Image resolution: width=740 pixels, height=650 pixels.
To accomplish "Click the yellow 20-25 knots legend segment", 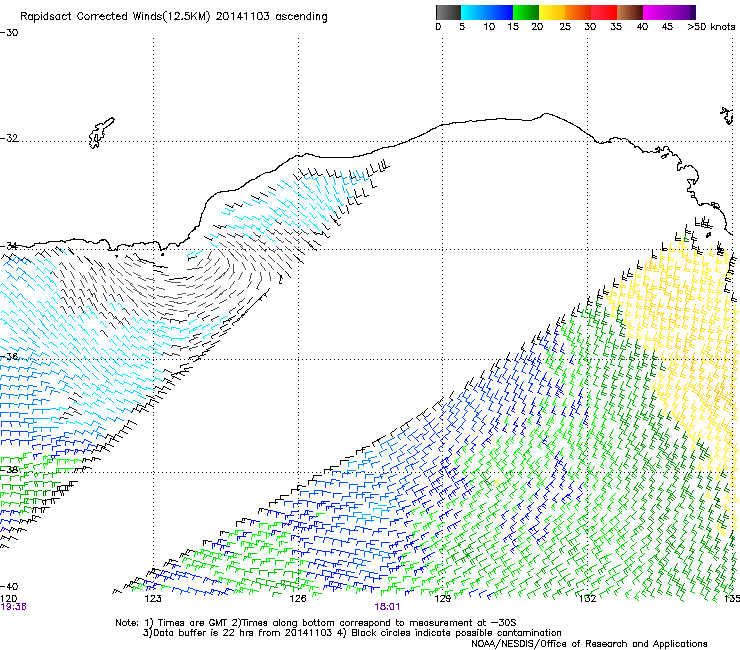I will (552, 12).
